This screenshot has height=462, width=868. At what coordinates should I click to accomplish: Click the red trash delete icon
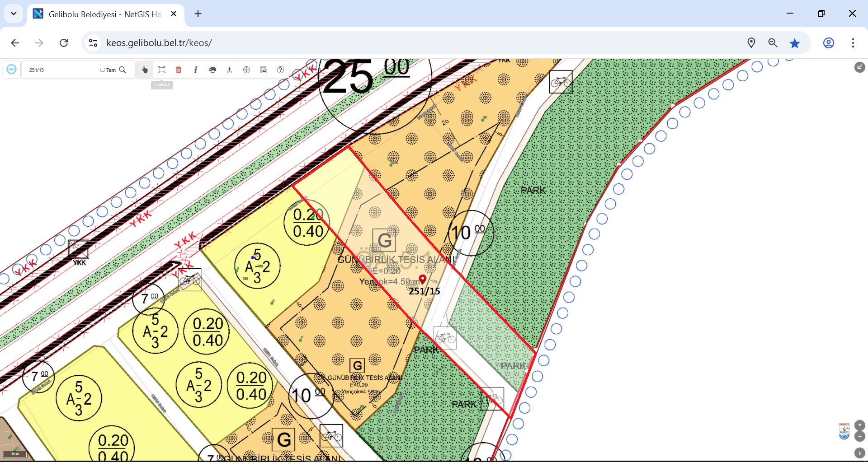[179, 70]
